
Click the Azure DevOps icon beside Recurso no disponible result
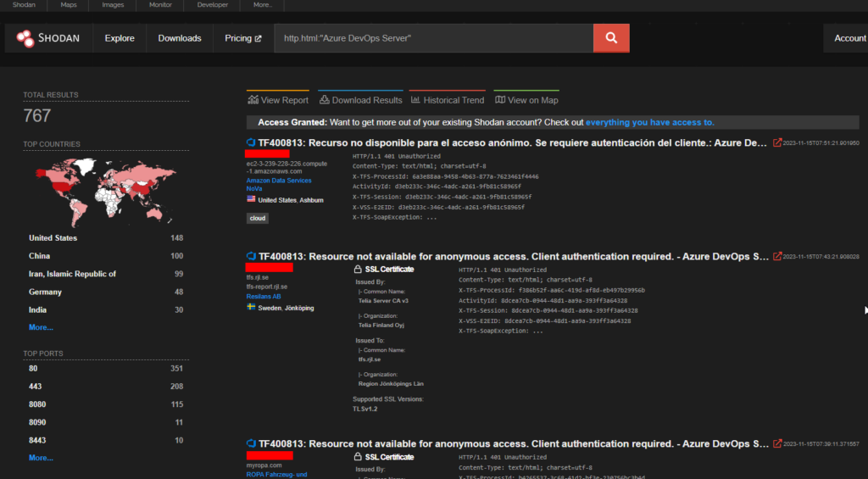click(251, 143)
